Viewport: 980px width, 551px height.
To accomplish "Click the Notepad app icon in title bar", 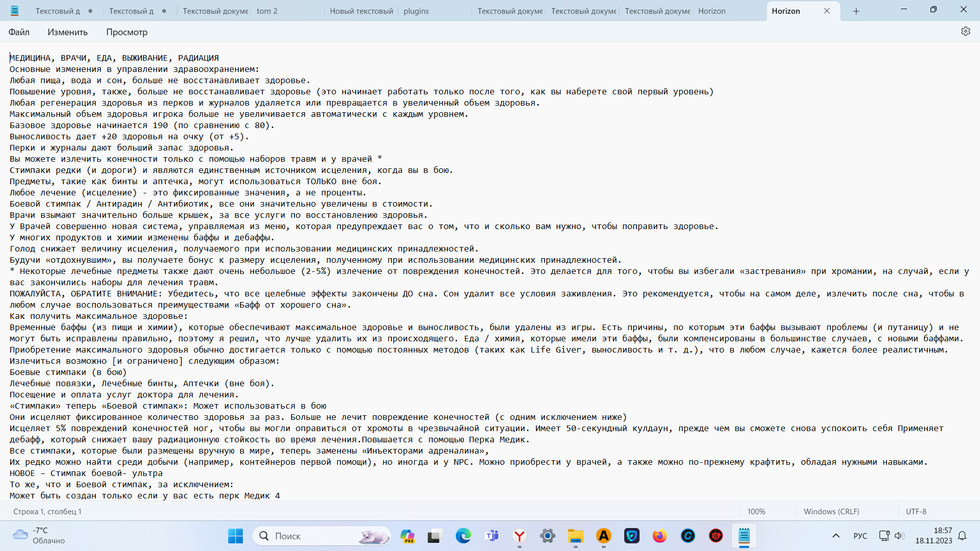I will tap(14, 11).
